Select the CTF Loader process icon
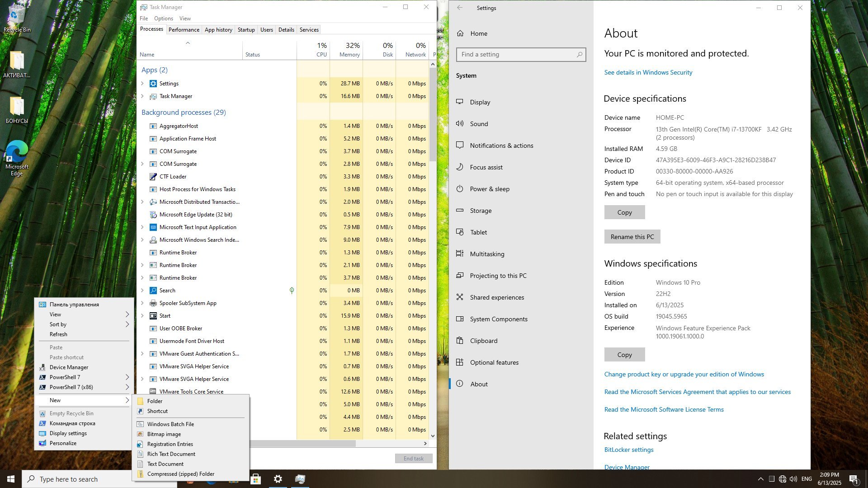Image resolution: width=868 pixels, height=488 pixels. click(x=153, y=177)
